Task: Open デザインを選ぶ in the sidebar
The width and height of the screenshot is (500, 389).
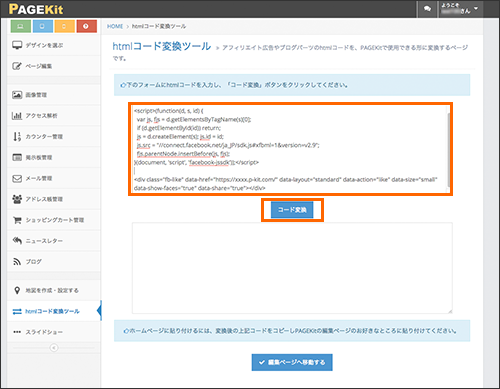Action: click(x=53, y=45)
